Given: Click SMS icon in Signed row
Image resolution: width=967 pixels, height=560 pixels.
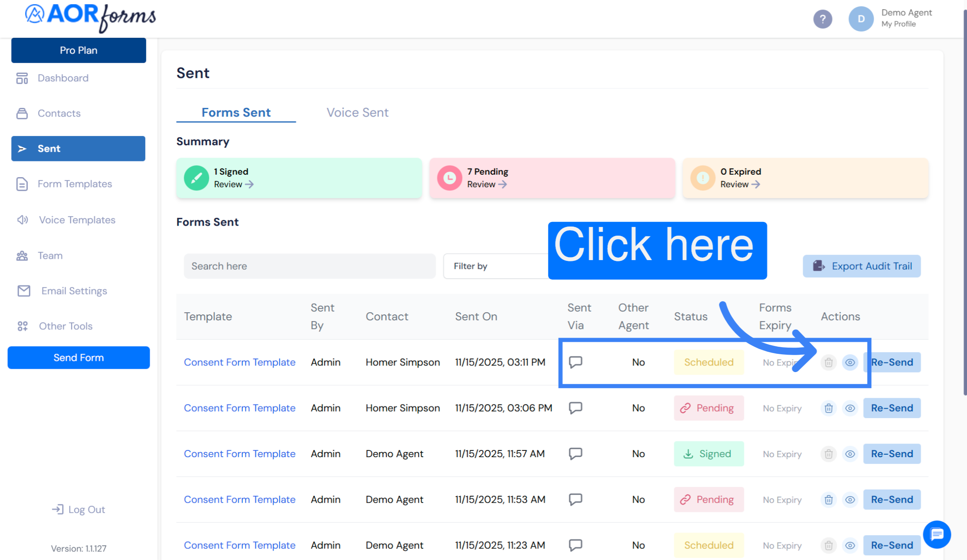Looking at the screenshot, I should point(575,453).
